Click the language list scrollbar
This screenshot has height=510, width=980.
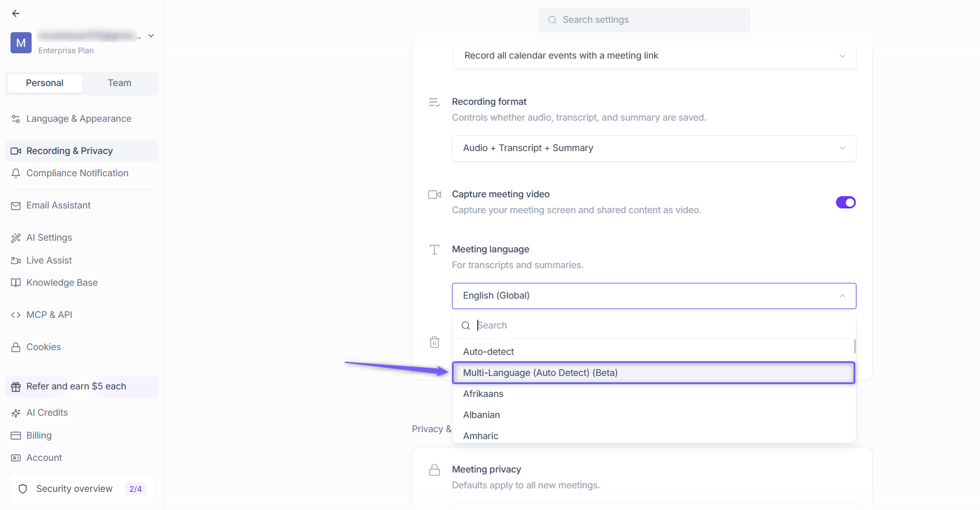855,346
